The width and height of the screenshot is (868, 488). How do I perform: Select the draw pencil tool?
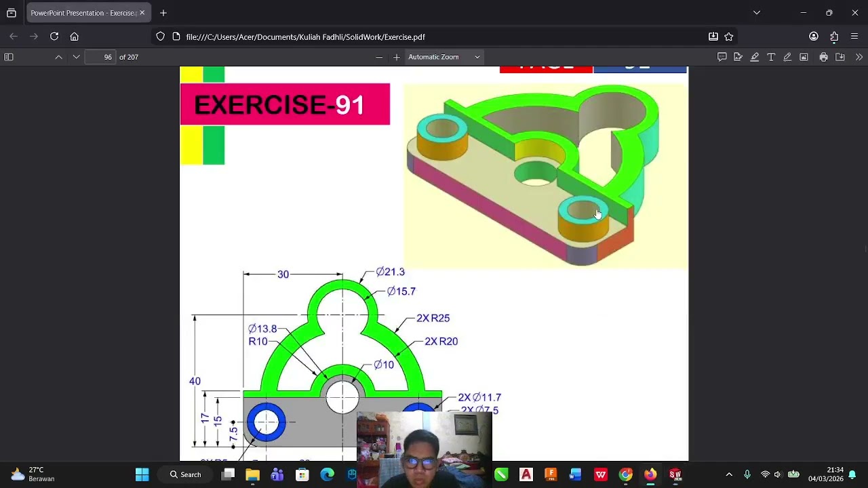(x=787, y=57)
